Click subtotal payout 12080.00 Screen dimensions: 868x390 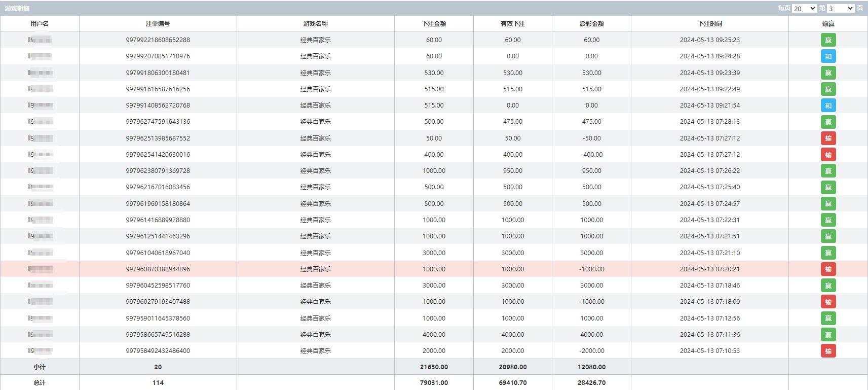click(591, 367)
